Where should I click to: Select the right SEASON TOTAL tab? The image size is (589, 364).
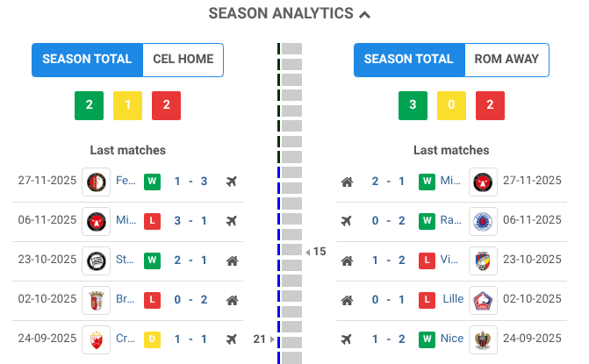[408, 60]
